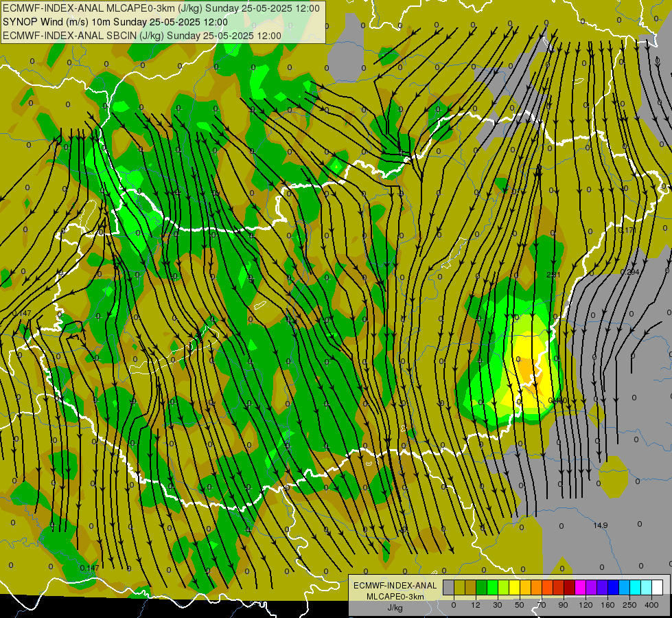This screenshot has width=672, height=618.
Task: Click the gray swatch in the legend
Action: pos(449,587)
